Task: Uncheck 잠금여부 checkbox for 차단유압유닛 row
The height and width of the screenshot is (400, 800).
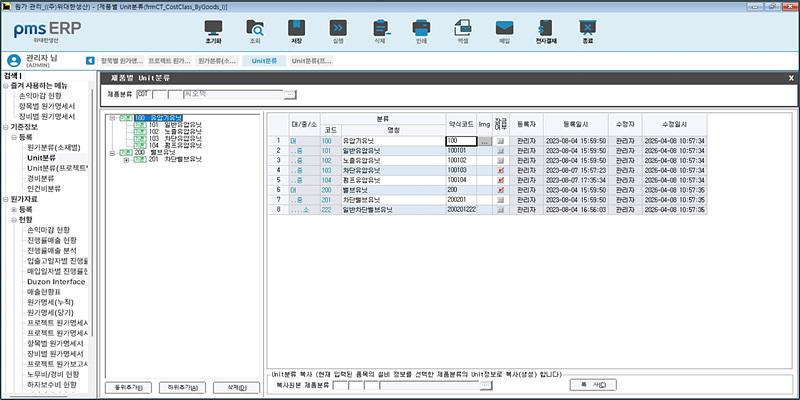Action: point(500,170)
